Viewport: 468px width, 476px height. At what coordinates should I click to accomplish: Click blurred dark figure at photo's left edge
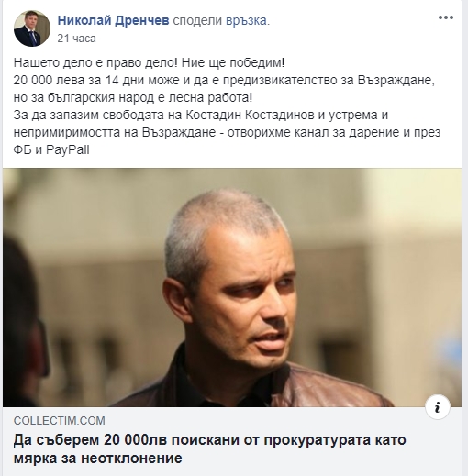(25, 321)
